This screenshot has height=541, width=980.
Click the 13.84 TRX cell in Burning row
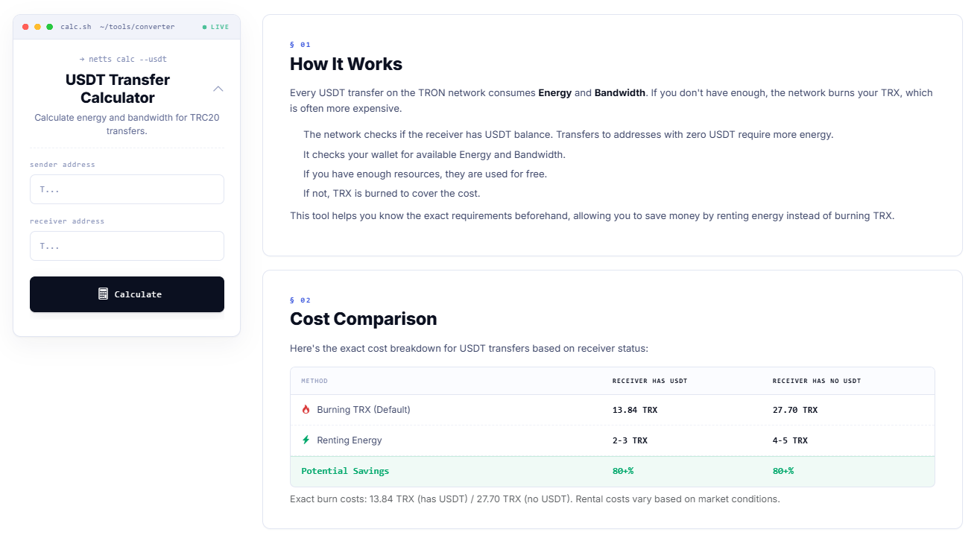[634, 410]
